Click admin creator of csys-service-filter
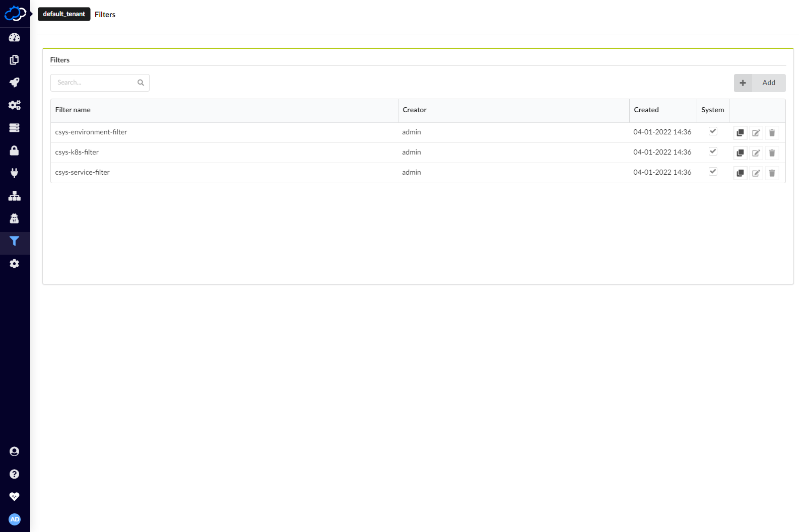Screen dimensions: 806x532 coord(412,172)
